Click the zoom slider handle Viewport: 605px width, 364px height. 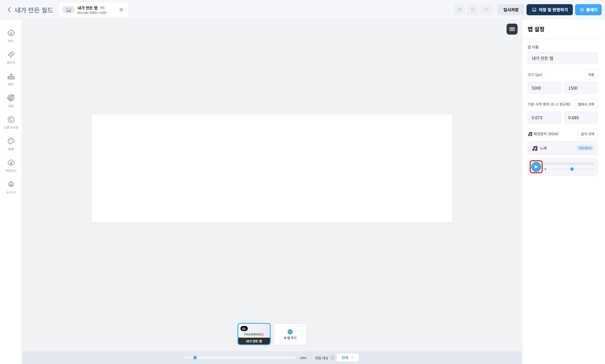click(195, 358)
